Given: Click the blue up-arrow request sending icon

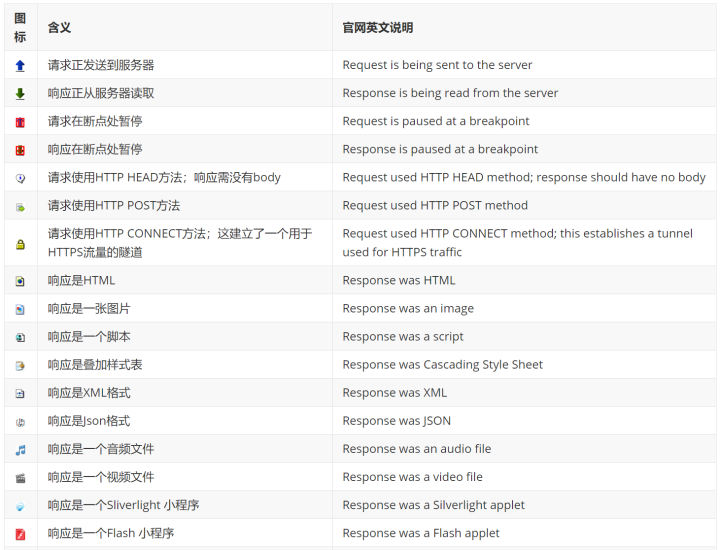Looking at the screenshot, I should point(20,66).
